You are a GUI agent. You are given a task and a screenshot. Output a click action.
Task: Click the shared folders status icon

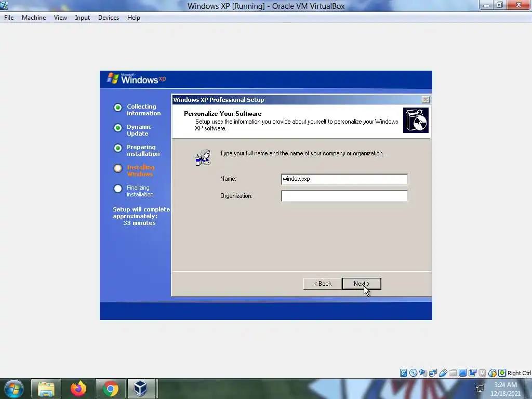coord(453,373)
